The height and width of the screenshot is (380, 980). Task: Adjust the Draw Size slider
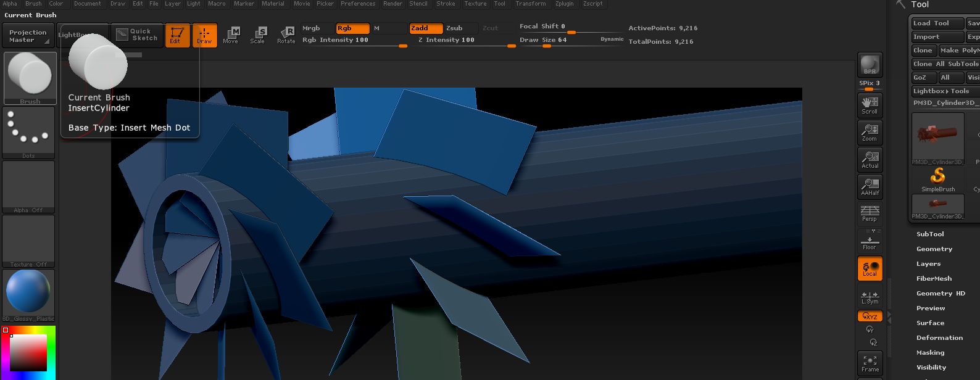(x=558, y=40)
